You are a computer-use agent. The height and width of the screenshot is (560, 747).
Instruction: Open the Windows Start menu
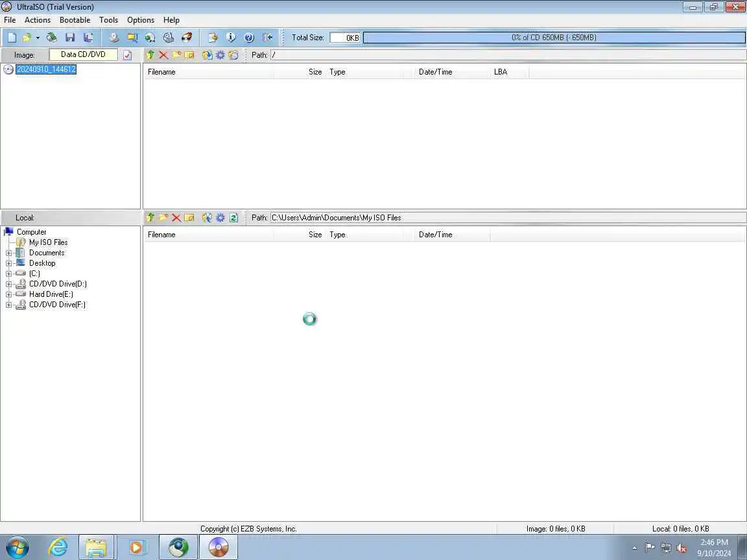coord(18,547)
